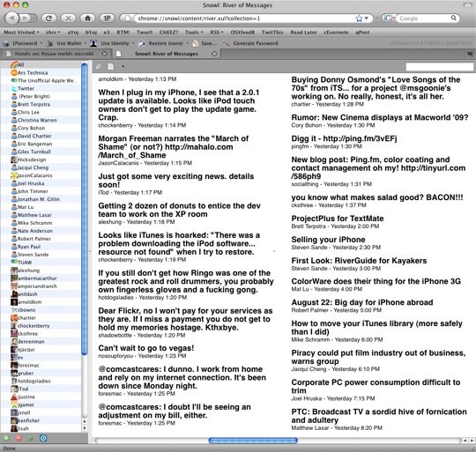This screenshot has height=452, width=476.
Task: Select Jacqui Cheng in the sidebar
Action: 41,167
